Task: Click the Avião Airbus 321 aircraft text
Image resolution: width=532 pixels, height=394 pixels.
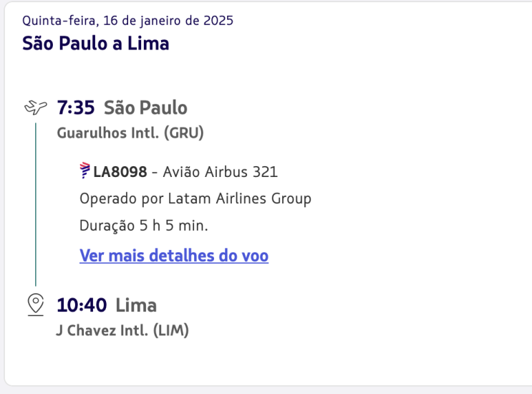Action: (x=221, y=172)
